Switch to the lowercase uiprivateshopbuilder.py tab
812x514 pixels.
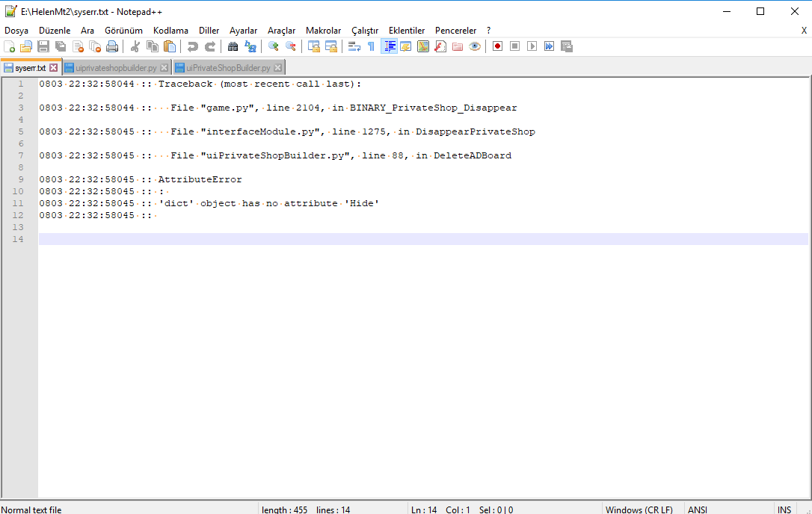pyautogui.click(x=116, y=68)
